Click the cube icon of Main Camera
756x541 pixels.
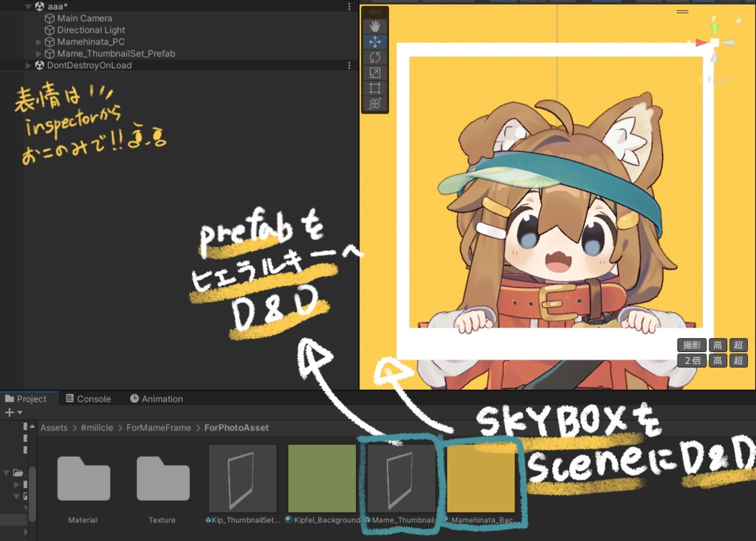(x=49, y=18)
